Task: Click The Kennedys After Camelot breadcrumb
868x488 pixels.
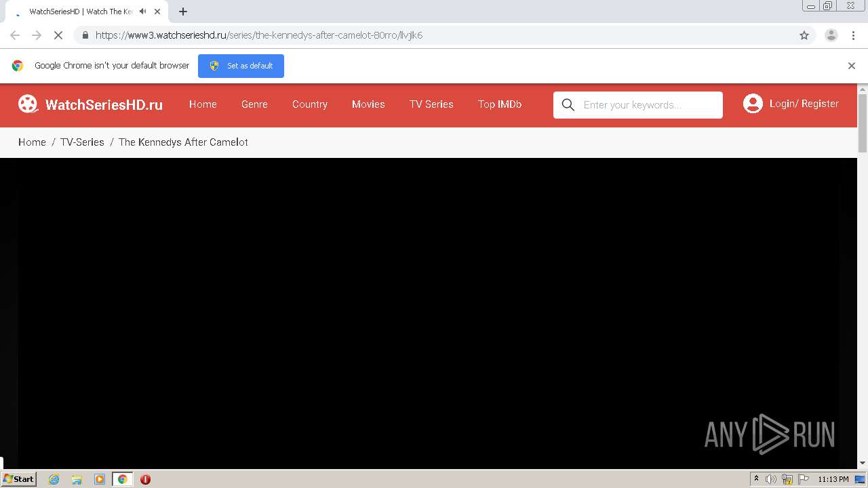Action: [x=183, y=142]
